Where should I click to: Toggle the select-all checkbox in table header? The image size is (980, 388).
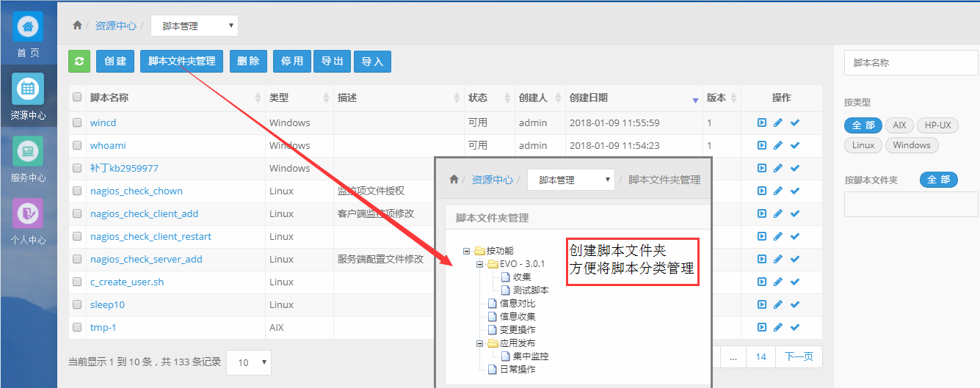(x=77, y=98)
